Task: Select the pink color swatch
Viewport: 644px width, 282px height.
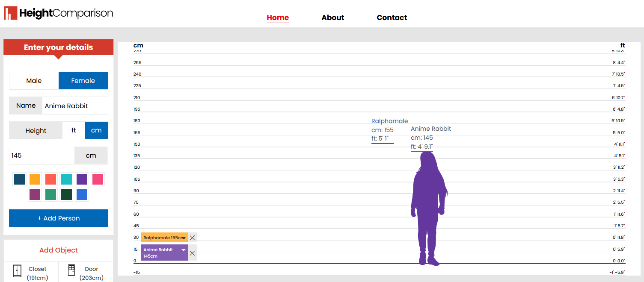Action: point(98,179)
